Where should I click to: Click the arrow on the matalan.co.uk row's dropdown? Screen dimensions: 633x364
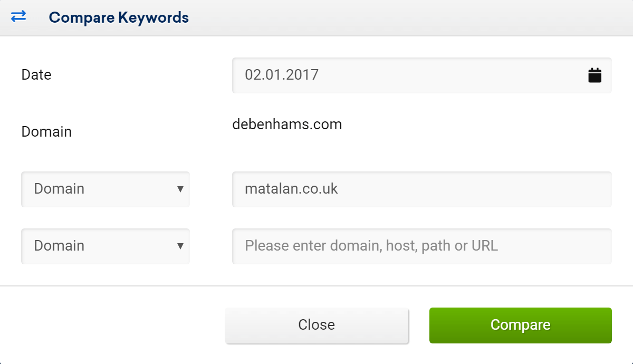tap(180, 189)
